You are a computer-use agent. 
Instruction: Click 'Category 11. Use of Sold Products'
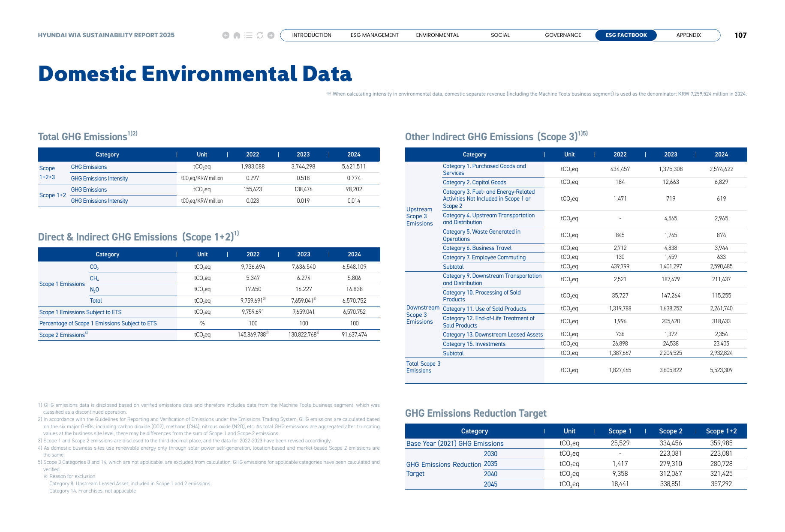484,309
